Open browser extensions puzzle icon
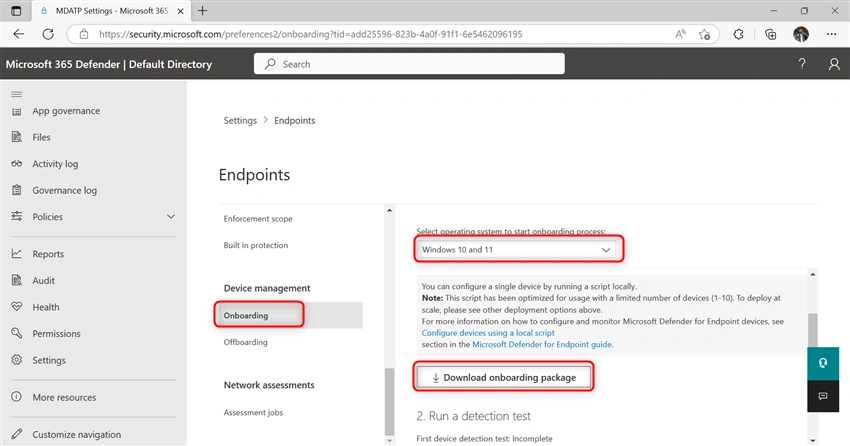Image resolution: width=850 pixels, height=446 pixels. point(738,34)
